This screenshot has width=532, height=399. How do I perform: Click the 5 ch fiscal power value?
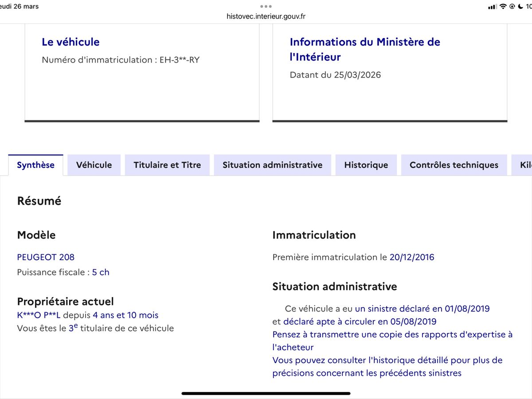click(x=101, y=272)
